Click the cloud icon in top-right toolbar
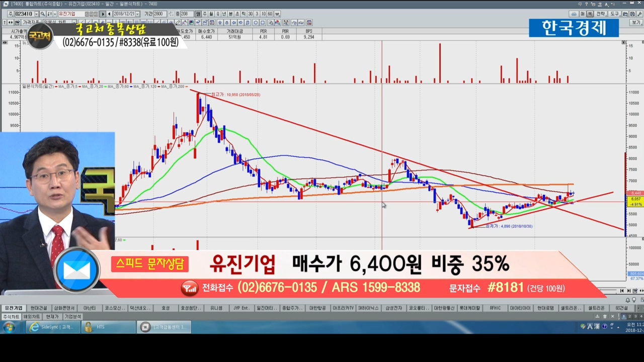Screen dimensions: 644x362 pyautogui.click(x=574, y=14)
